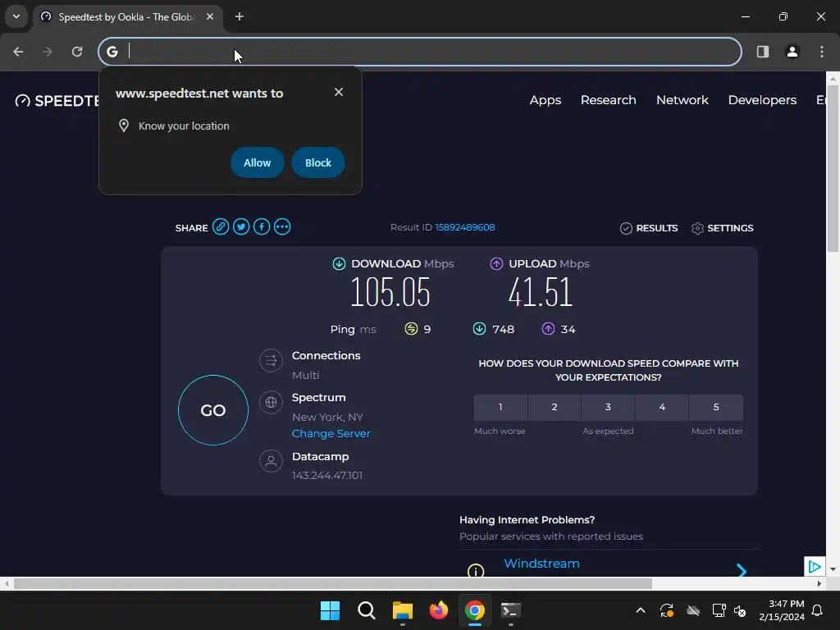
Task: Click the upload arrow icon beside UPLOAD
Action: 496,263
